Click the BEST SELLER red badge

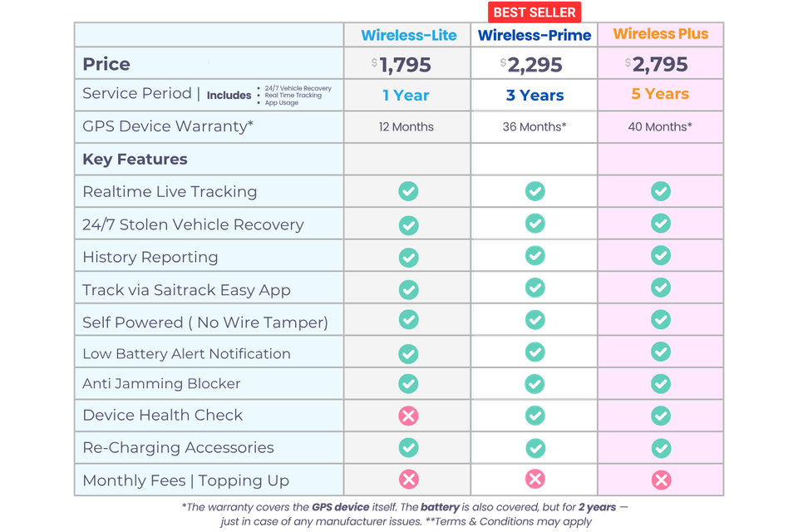point(534,12)
